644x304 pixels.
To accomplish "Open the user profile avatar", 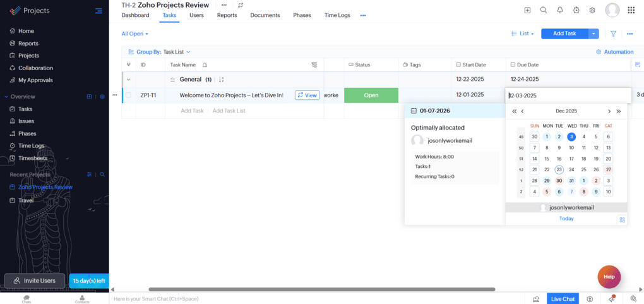I will pos(612,10).
